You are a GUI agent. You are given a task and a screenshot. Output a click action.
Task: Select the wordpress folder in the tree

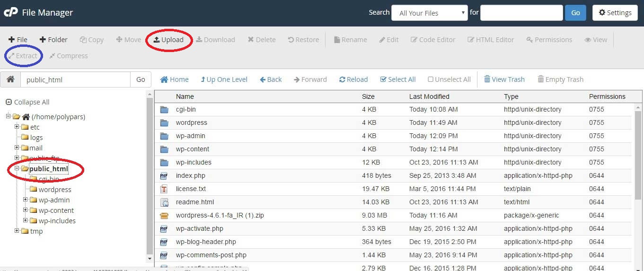[55, 190]
